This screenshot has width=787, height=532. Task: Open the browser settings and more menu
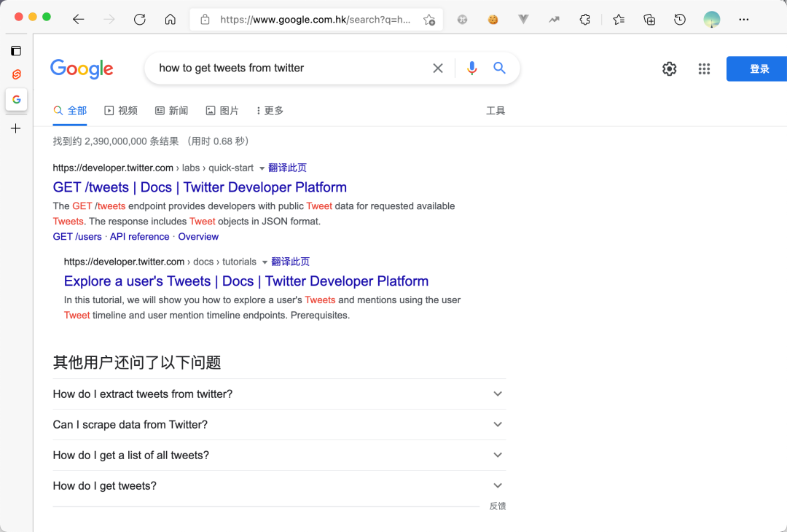coord(744,20)
